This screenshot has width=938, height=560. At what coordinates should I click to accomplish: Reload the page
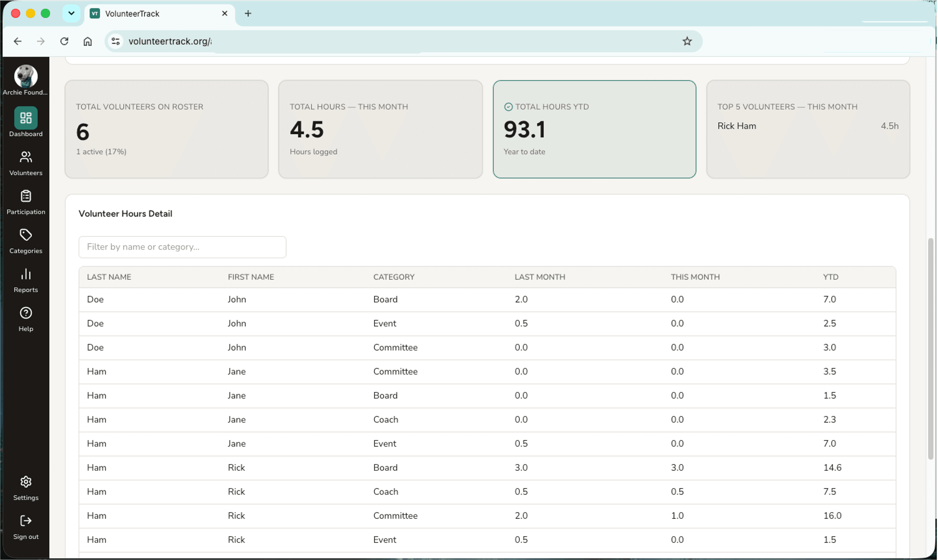64,41
